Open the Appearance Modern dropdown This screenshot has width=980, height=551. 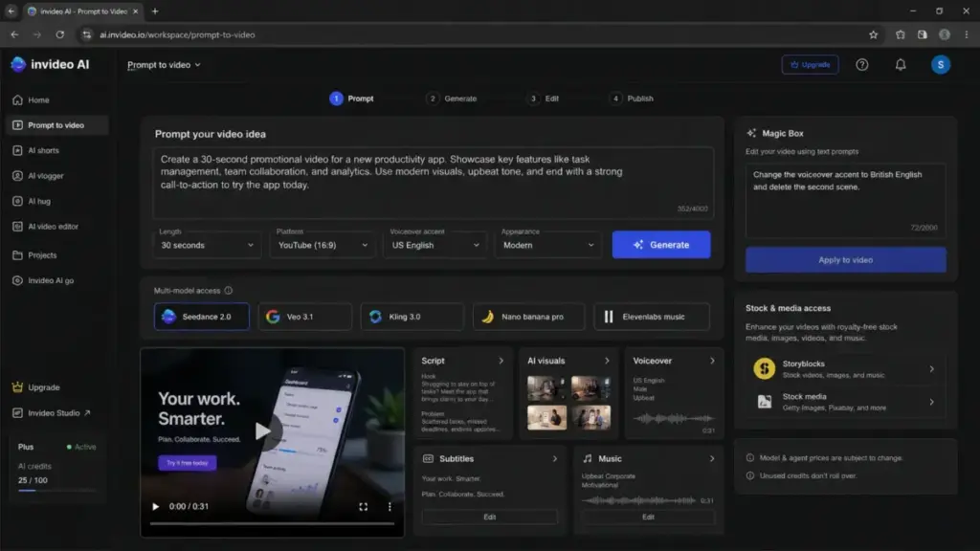[x=548, y=246]
